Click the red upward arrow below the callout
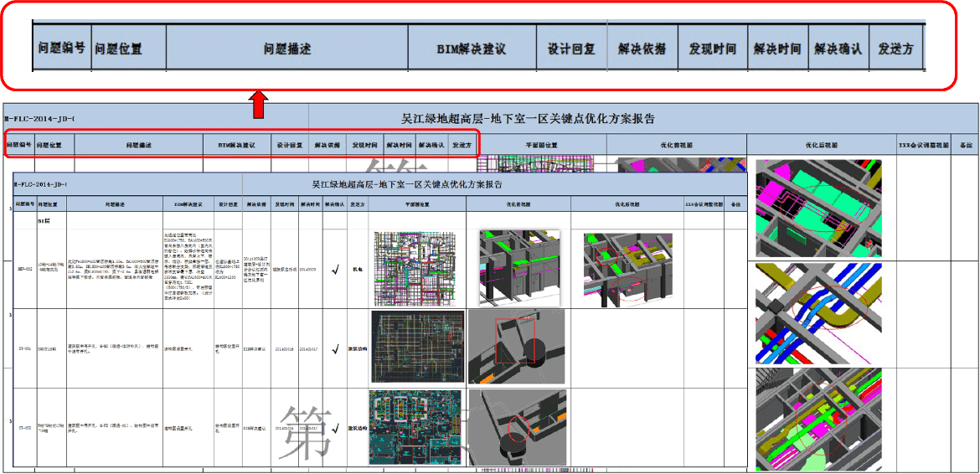 tap(259, 106)
